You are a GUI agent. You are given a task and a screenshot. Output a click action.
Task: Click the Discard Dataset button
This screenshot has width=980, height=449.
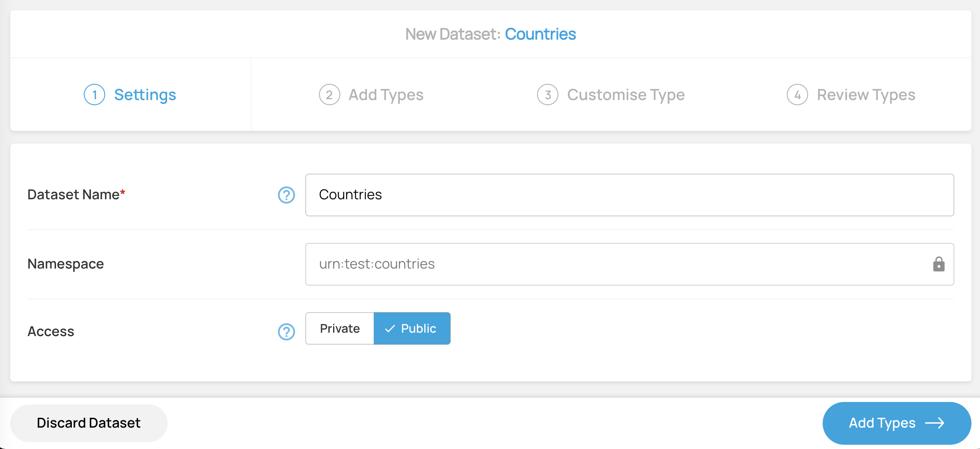[x=88, y=423]
